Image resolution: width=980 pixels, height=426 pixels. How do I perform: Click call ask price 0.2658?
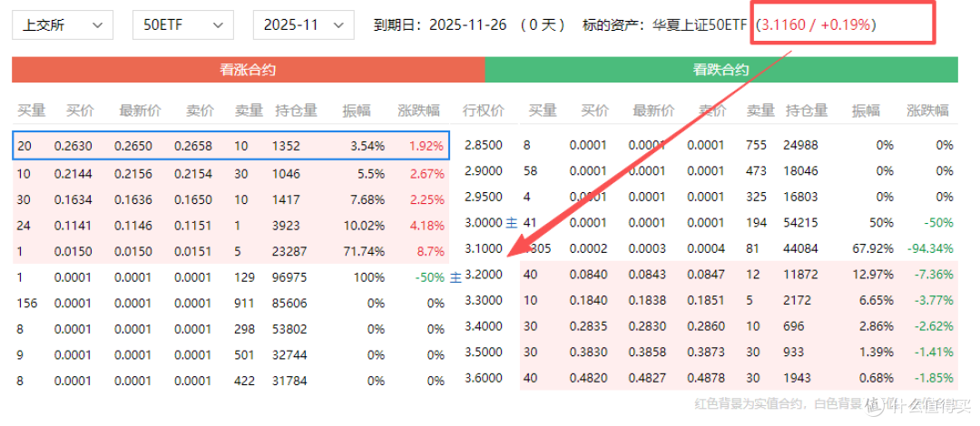pos(193,146)
